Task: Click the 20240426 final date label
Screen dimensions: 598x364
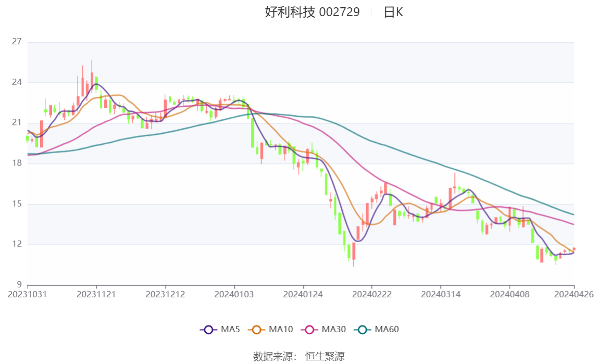Action: pos(574,294)
